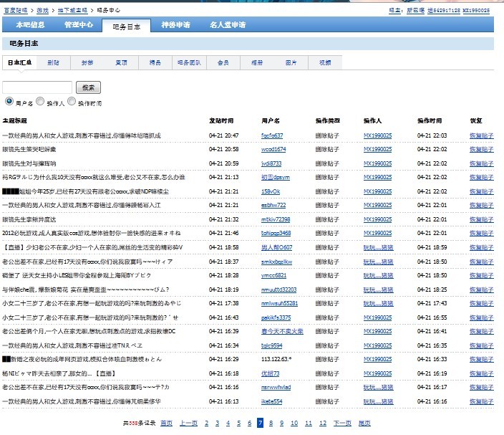
Task: Go to the 下一页 next page
Action: coord(342,423)
